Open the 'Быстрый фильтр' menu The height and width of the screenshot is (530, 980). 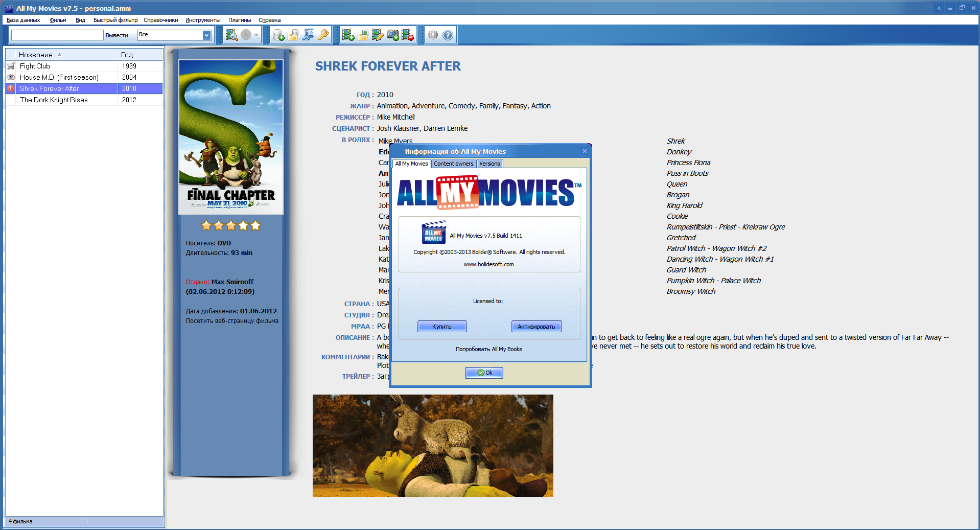(x=115, y=20)
